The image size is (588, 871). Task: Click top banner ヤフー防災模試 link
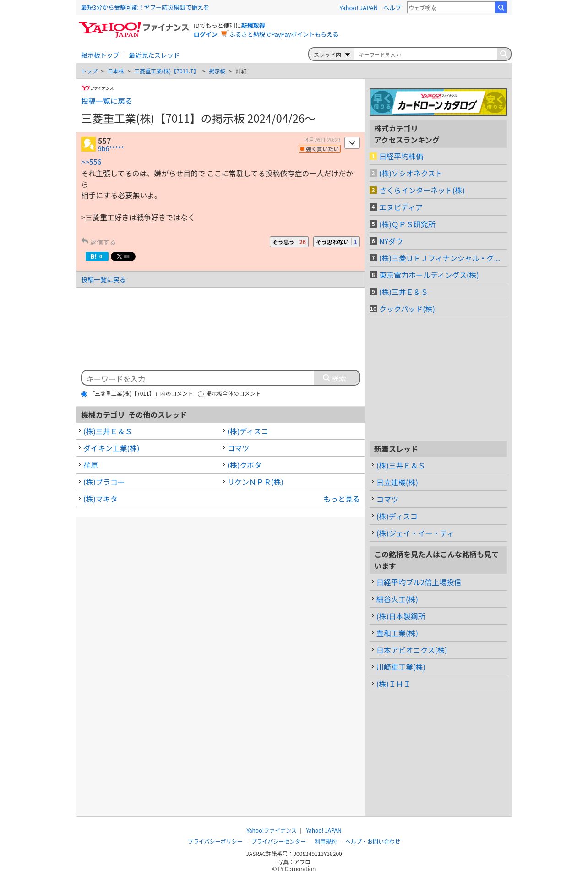(x=145, y=7)
